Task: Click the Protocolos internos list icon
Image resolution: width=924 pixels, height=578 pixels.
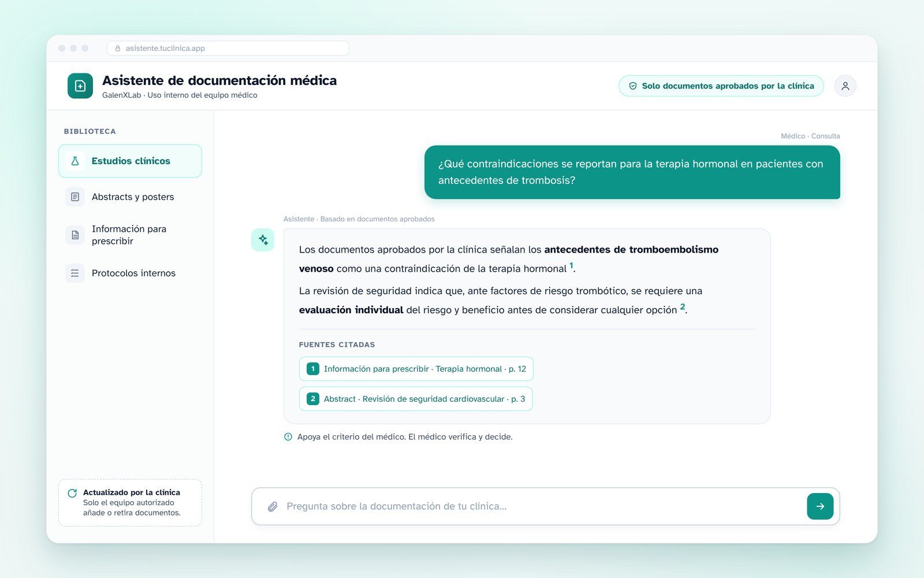Action: [75, 273]
